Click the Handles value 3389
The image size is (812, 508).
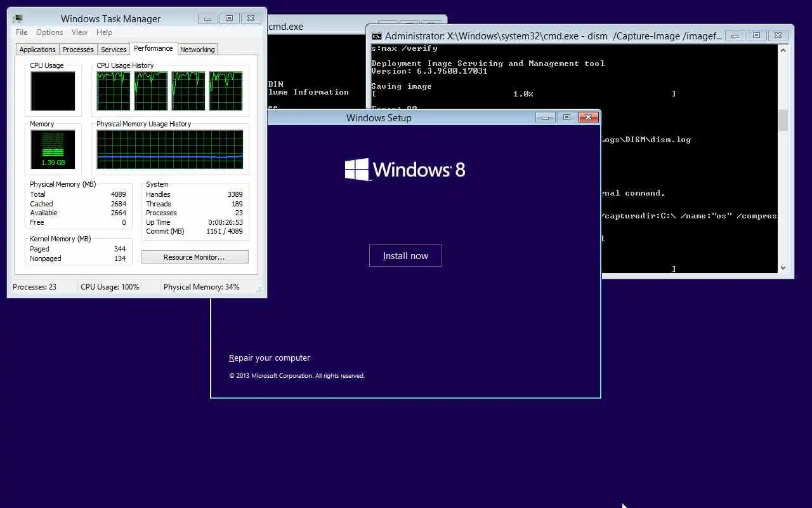235,194
